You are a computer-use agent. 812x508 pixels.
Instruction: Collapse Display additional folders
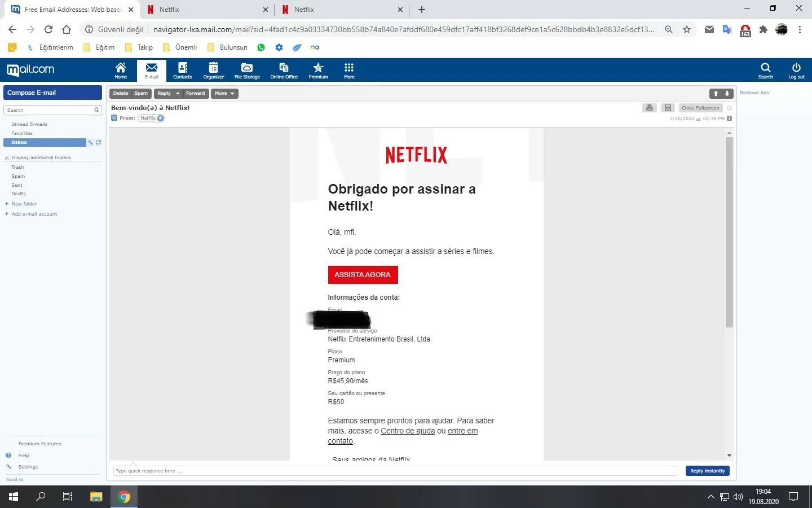[x=7, y=158]
